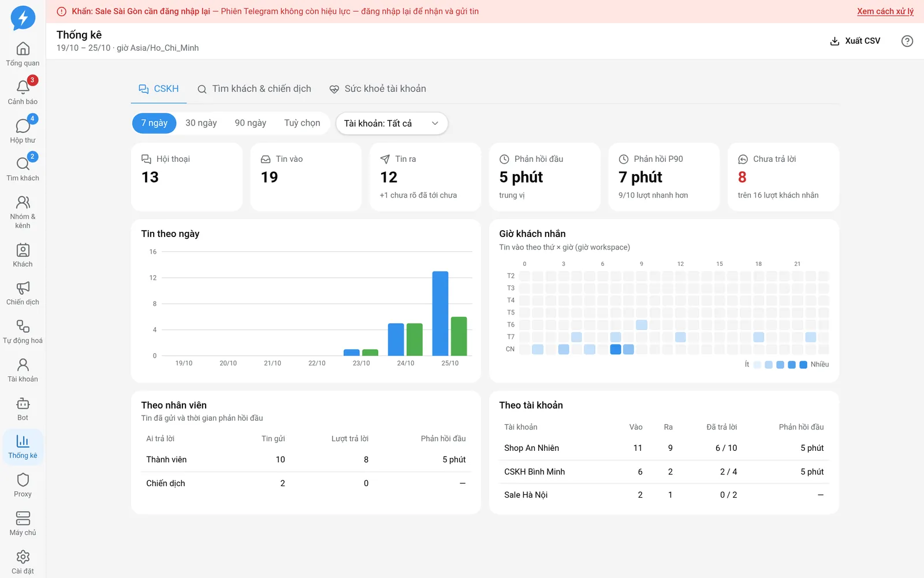Open Tìm khách & chiến dịch tab
Image resolution: width=924 pixels, height=578 pixels.
click(254, 89)
